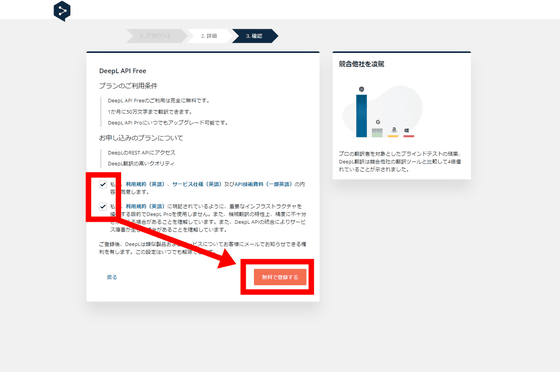The height and width of the screenshot is (372, 560).
Task: Click the DeepL翻訳の高いクオリティ line
Action: pyautogui.click(x=141, y=164)
